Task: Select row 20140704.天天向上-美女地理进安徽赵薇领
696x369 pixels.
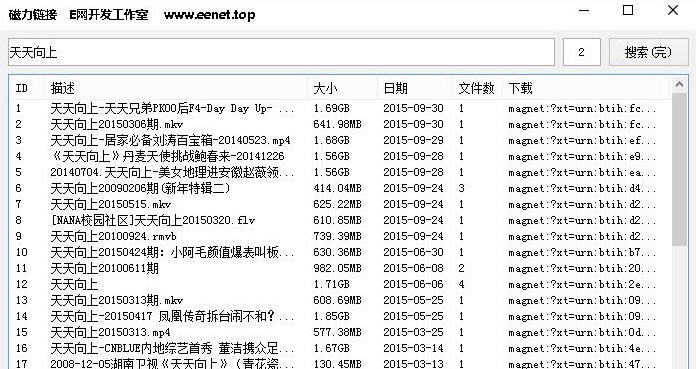Action: tap(340, 172)
